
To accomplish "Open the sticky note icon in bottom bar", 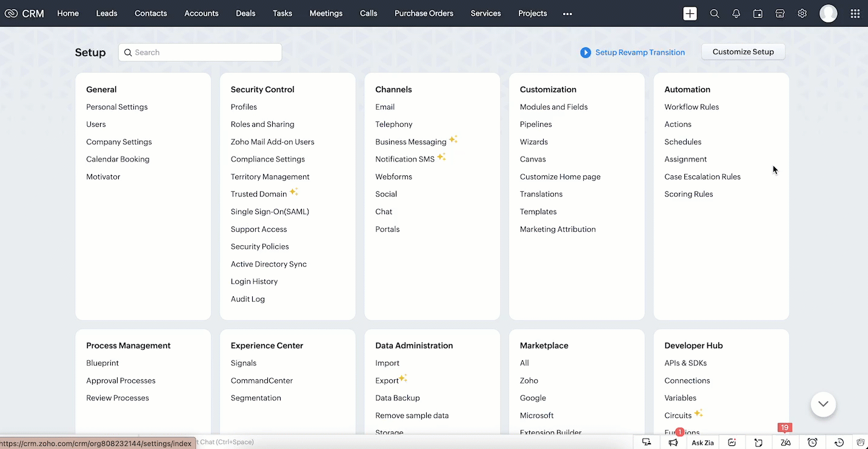I will [x=758, y=442].
